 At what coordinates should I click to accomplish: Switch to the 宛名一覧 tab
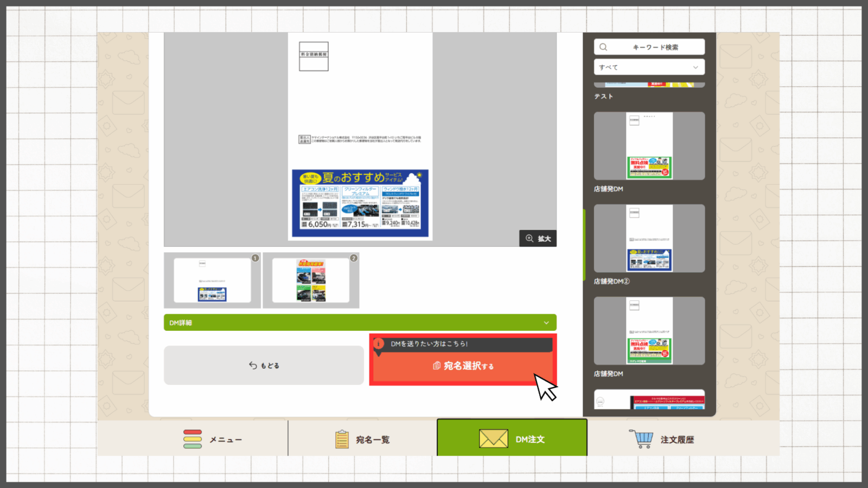[372, 439]
